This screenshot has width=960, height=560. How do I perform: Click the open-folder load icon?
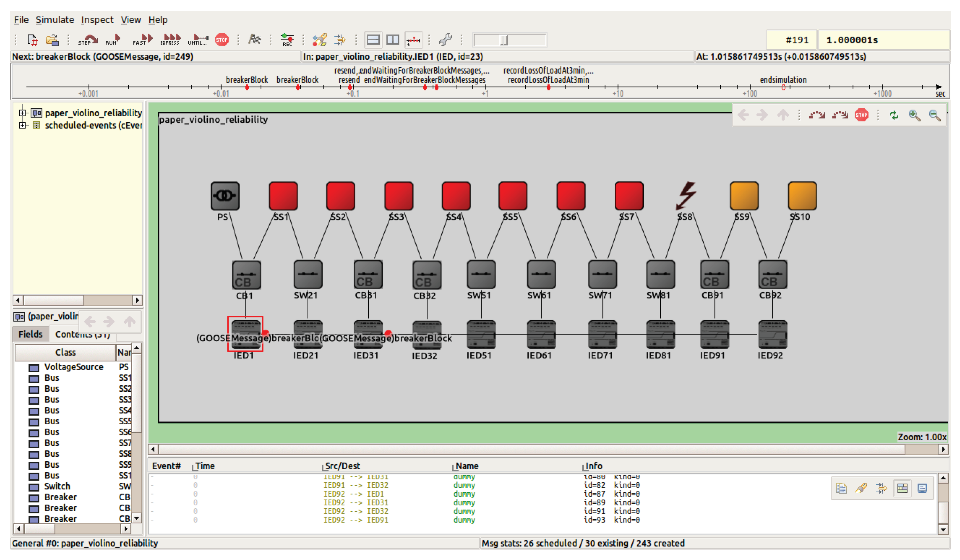[x=52, y=40]
